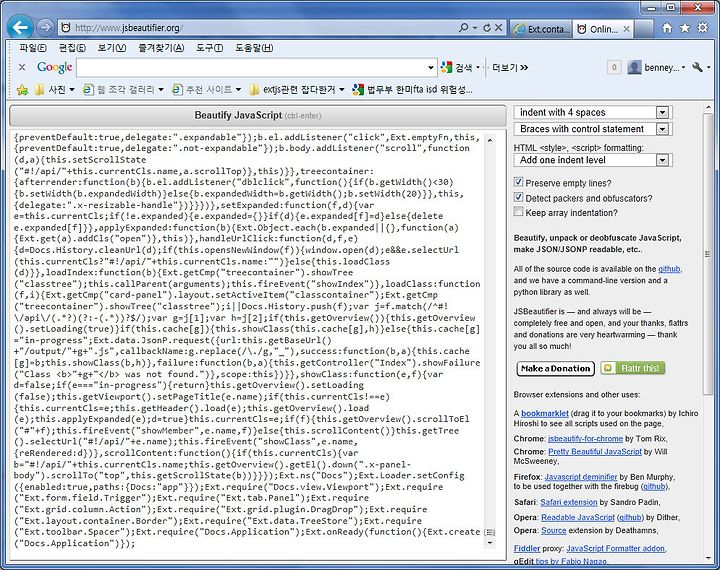Open the Safari extension link
This screenshot has width=720, height=570.
point(568,502)
